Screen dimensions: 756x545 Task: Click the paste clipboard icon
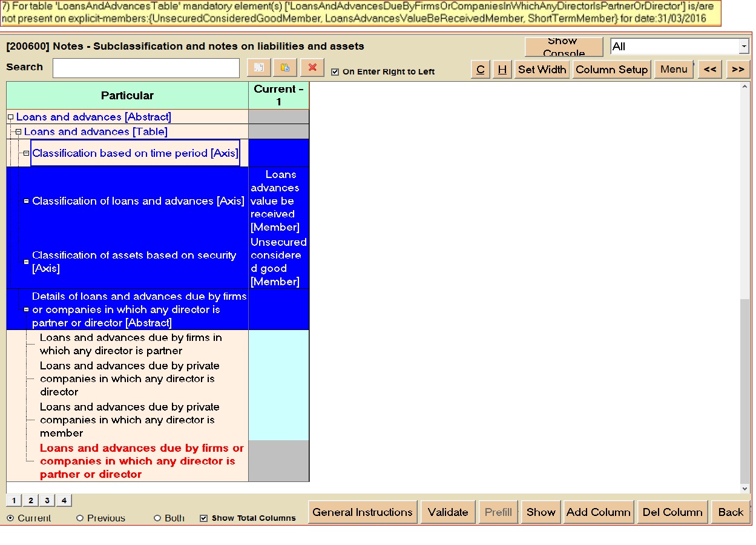[x=284, y=68]
